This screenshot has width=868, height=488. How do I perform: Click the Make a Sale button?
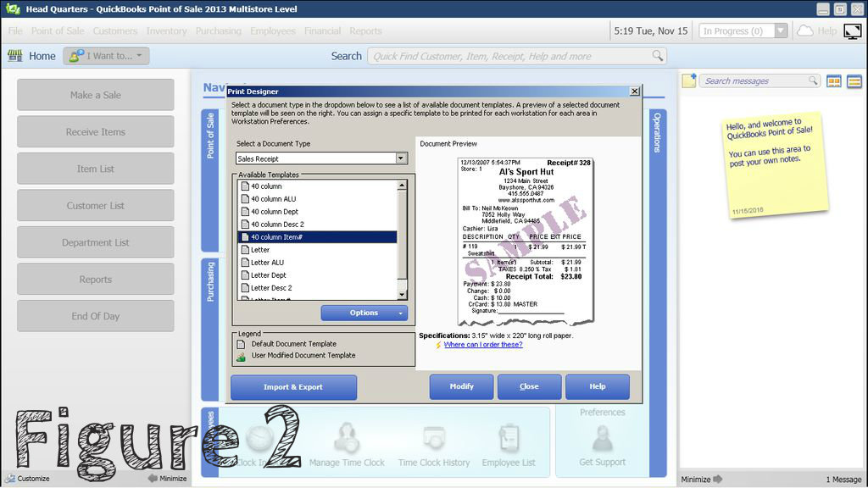click(x=95, y=95)
